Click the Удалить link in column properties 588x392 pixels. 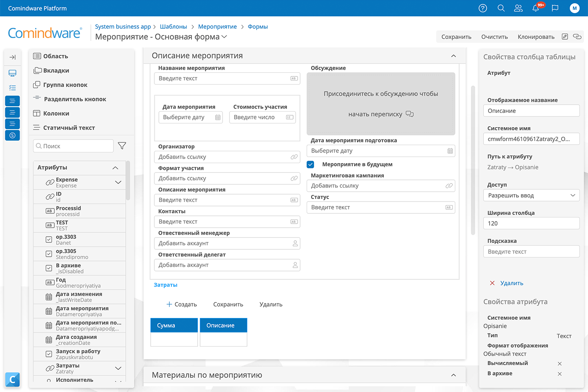click(x=512, y=283)
